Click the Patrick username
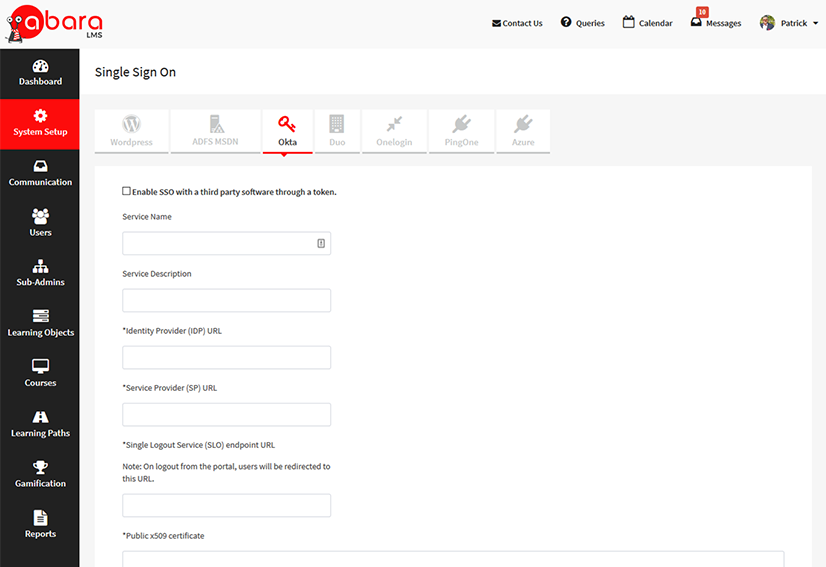The width and height of the screenshot is (826, 567). (794, 23)
